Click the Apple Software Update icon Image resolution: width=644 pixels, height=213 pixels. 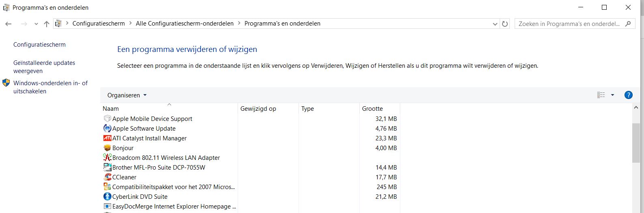(x=107, y=128)
